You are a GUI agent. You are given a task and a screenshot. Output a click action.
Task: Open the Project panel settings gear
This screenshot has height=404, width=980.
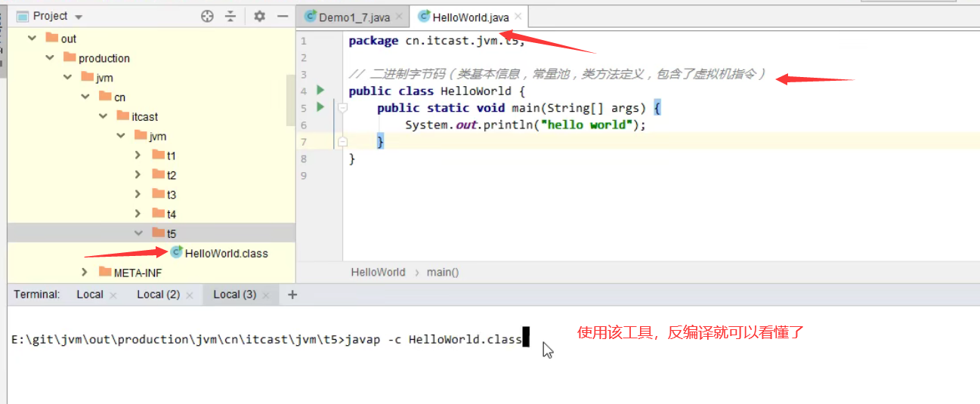coord(260,16)
